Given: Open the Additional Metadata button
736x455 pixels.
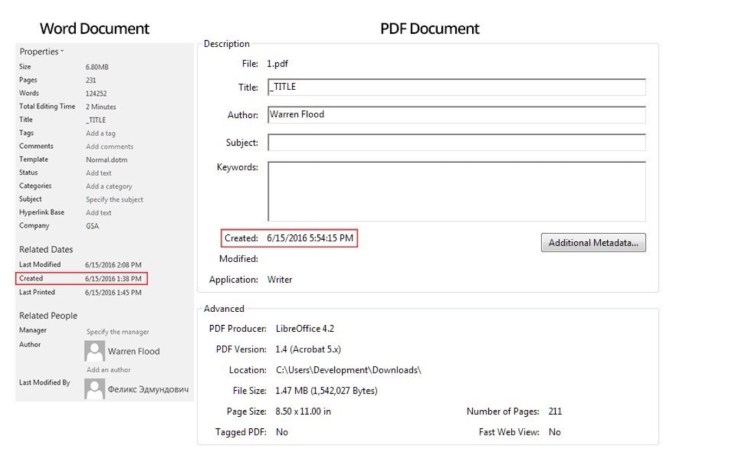Looking at the screenshot, I should 593,243.
